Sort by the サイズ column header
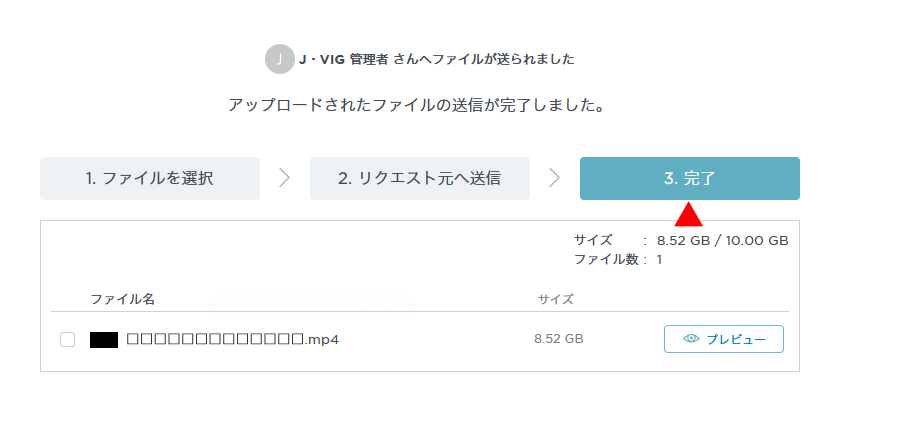This screenshot has width=910, height=427. (555, 299)
